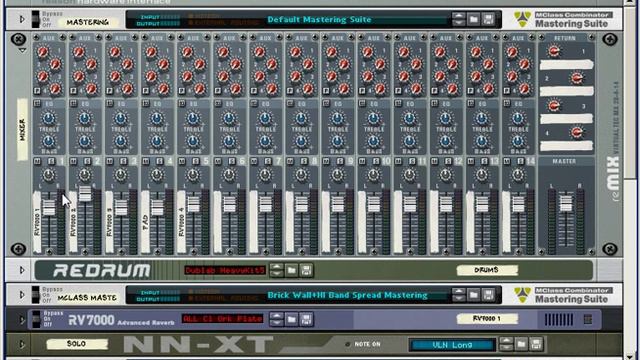Click the VLN Long patch display

coord(452,345)
